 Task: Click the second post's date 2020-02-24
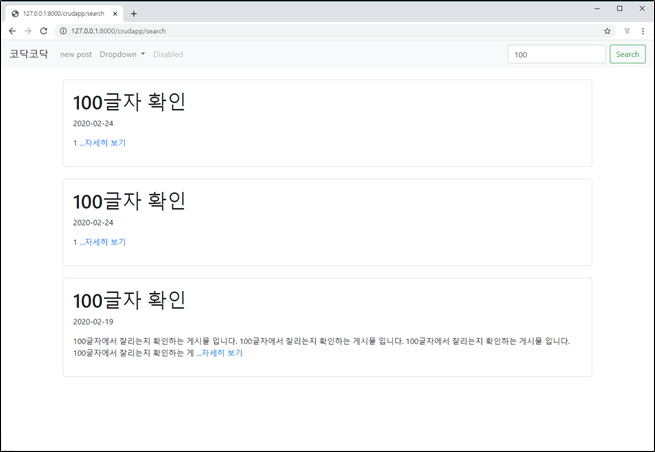(x=93, y=223)
